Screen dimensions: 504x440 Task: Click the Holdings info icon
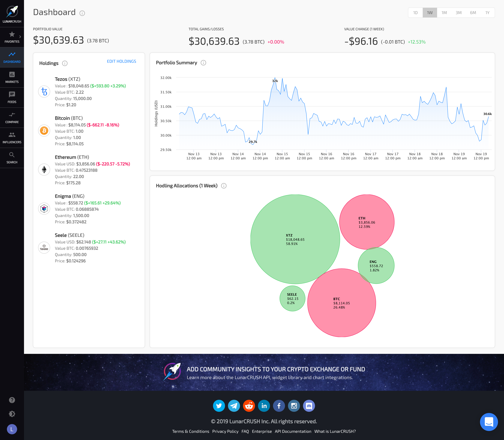click(65, 63)
